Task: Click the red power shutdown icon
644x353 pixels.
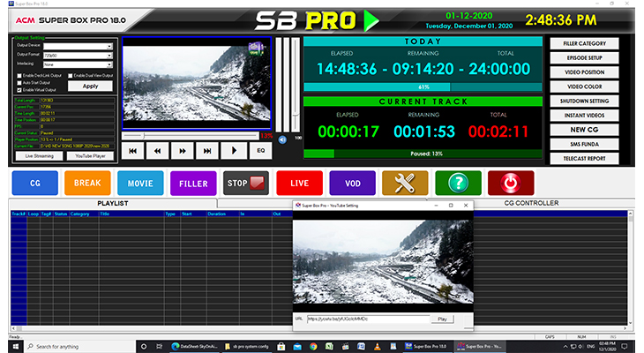Action: coord(511,183)
